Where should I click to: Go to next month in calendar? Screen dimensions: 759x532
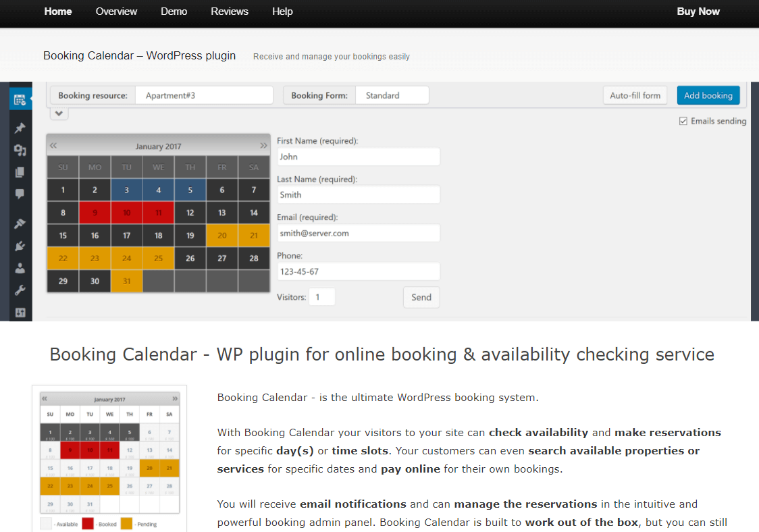pos(263,145)
